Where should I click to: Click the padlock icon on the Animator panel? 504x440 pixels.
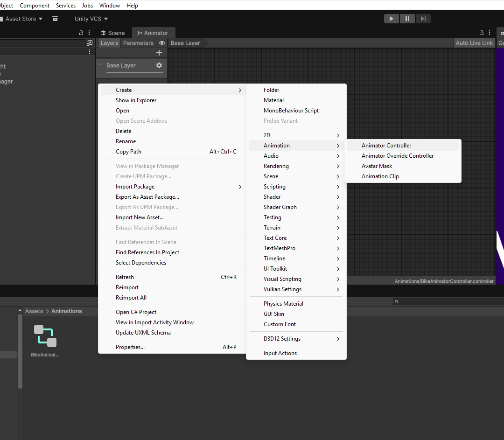tap(481, 33)
